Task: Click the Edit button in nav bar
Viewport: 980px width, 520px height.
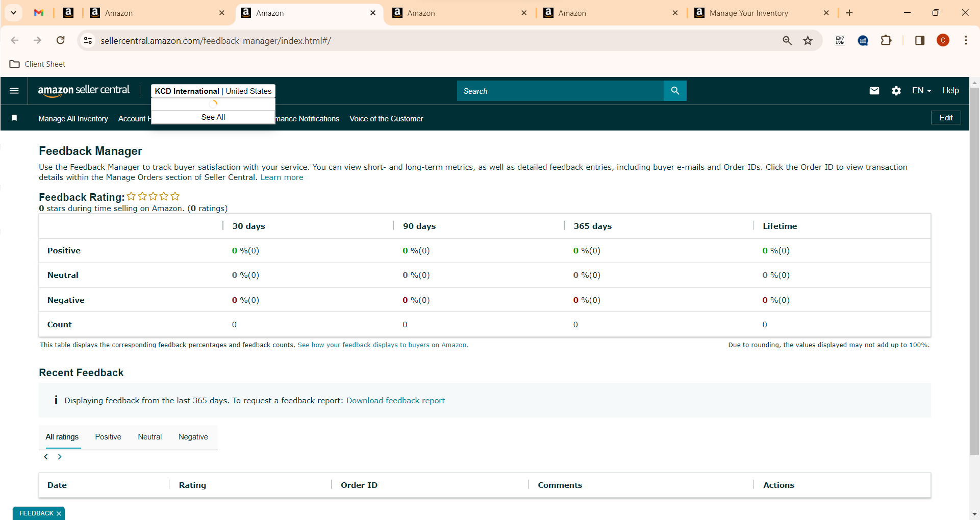Action: (946, 118)
